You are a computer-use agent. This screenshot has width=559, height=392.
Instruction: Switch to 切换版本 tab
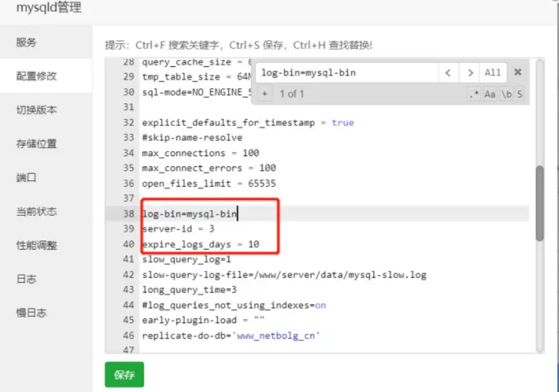36,110
